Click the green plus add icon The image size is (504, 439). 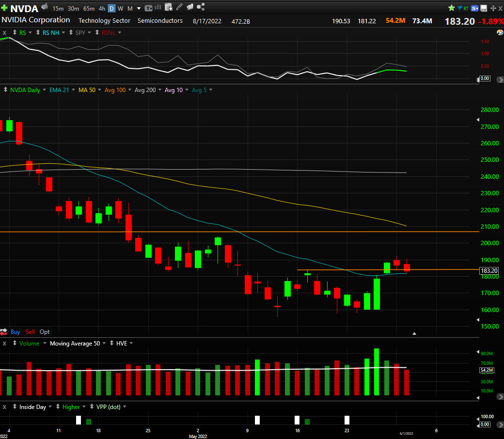point(4,8)
